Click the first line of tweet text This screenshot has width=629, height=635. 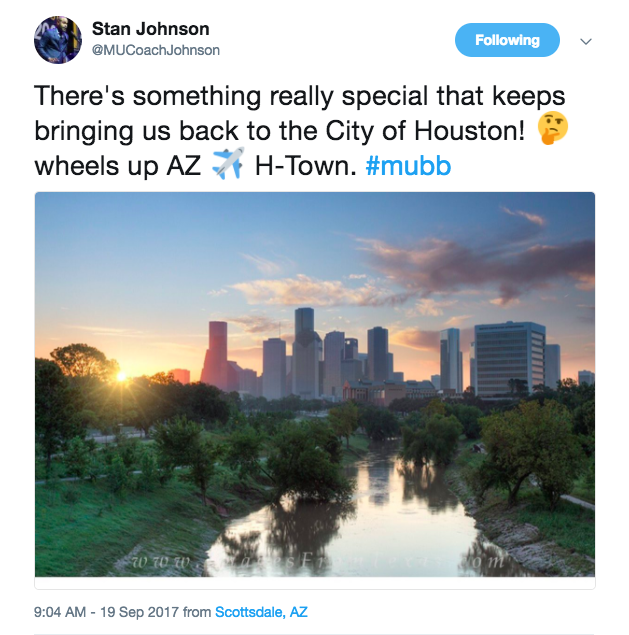[299, 96]
